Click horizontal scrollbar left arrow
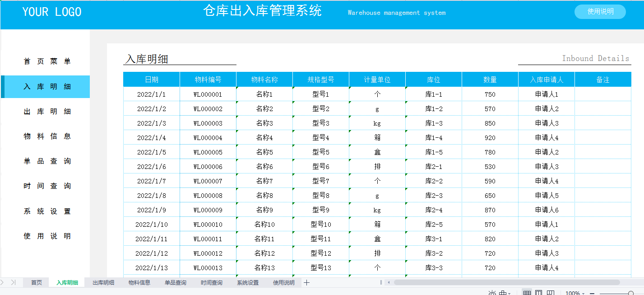Screen dimensions: 644x295 pyautogui.click(x=389, y=283)
